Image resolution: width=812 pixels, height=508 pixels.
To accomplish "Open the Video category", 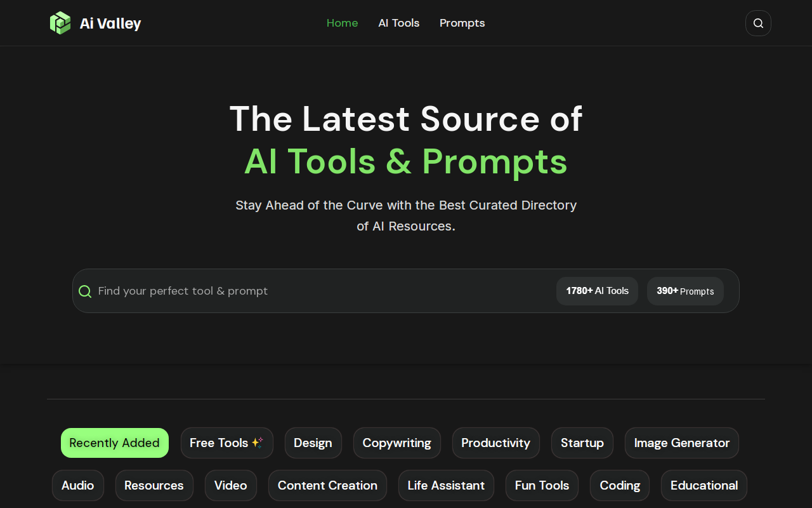I will pos(230,485).
